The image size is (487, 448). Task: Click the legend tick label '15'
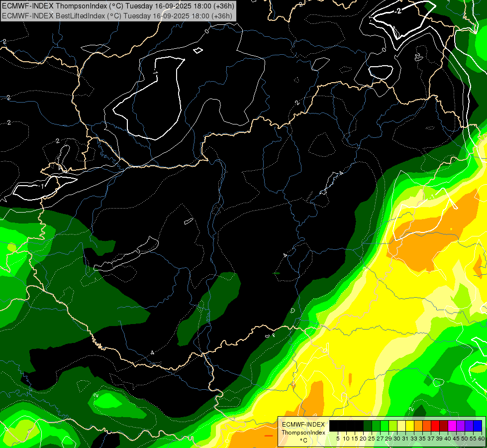355,439
